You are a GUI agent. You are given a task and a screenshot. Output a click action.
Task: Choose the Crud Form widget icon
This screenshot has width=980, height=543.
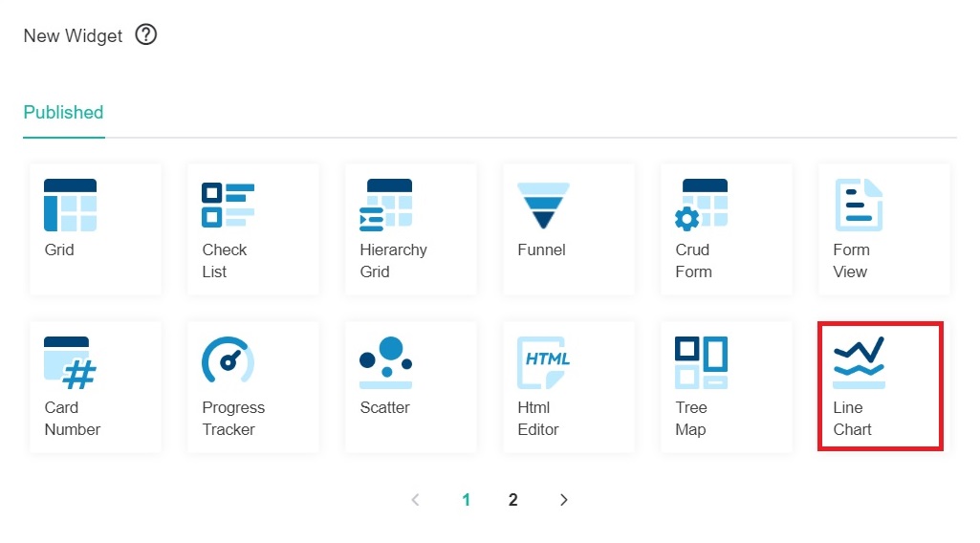pos(701,206)
